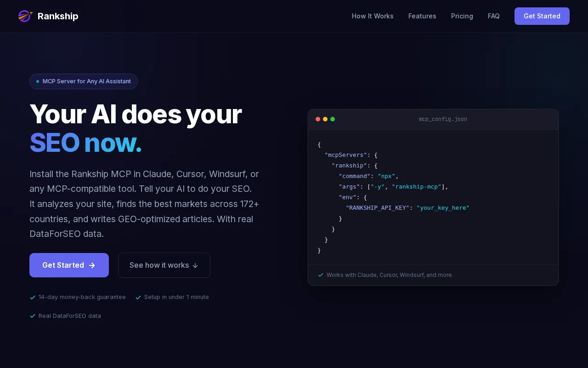Click the dot in the MCP Server badge
This screenshot has height=368, width=588.
[x=38, y=81]
